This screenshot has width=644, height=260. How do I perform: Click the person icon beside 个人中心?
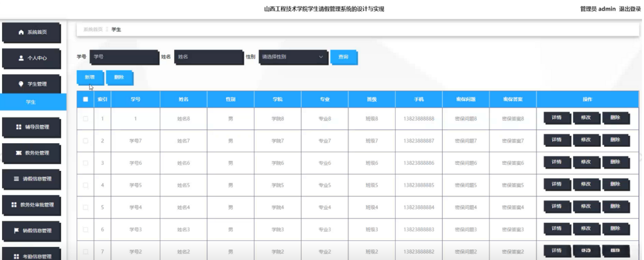(21, 58)
